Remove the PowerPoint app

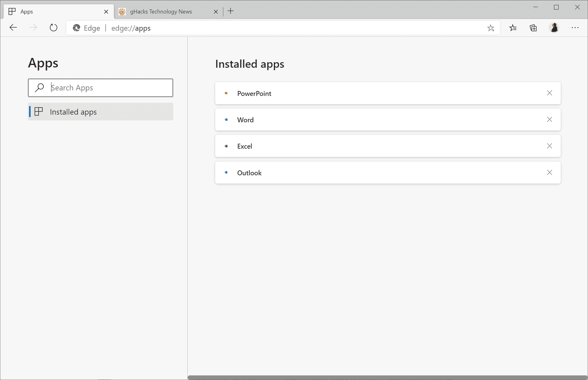549,93
